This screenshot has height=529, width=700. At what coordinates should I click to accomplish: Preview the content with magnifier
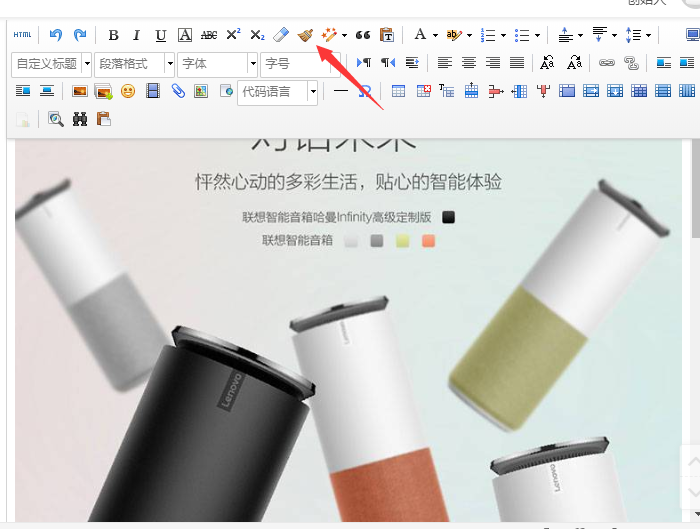56,119
